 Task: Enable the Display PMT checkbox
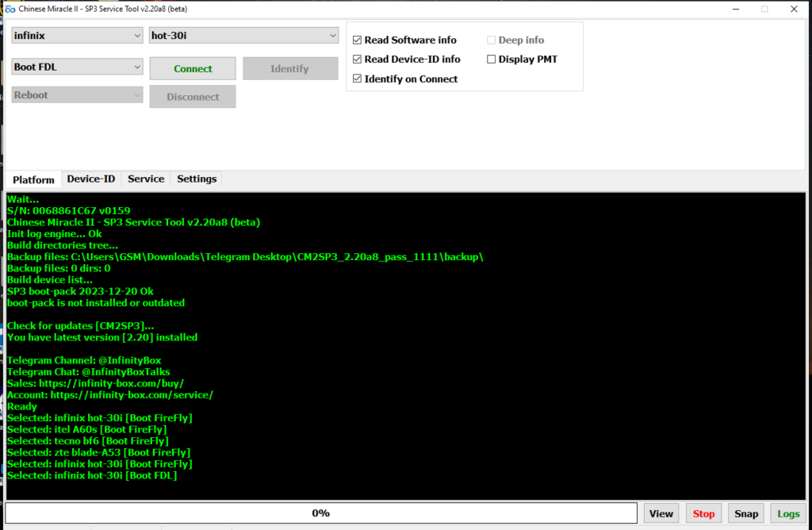[491, 59]
